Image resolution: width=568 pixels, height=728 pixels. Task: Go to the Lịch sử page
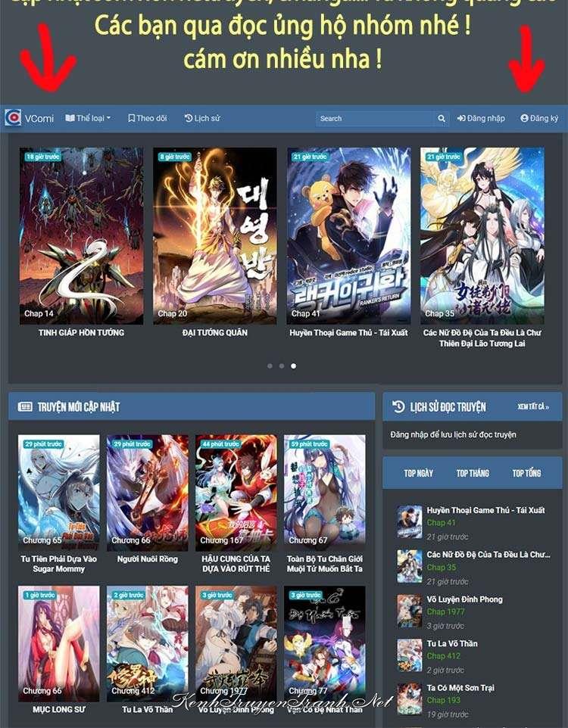202,118
